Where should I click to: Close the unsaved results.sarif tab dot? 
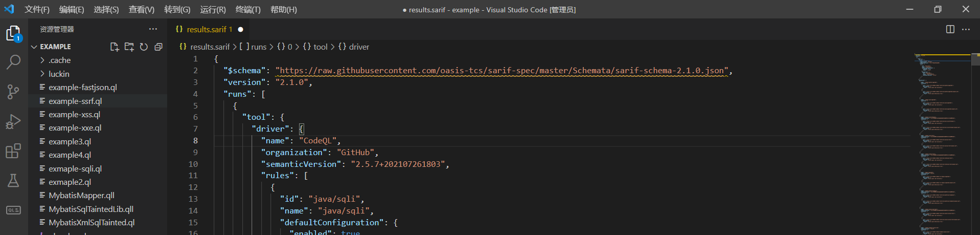point(241,29)
